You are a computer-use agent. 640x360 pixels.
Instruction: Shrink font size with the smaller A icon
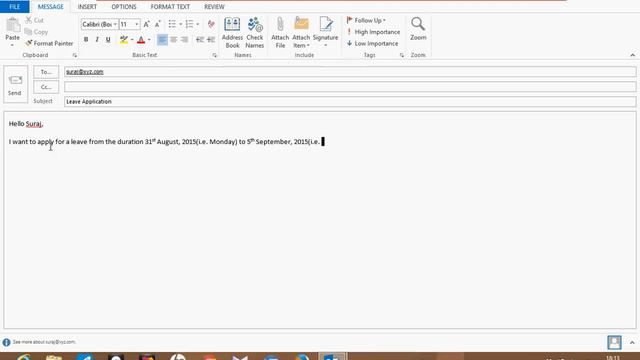tap(158, 24)
